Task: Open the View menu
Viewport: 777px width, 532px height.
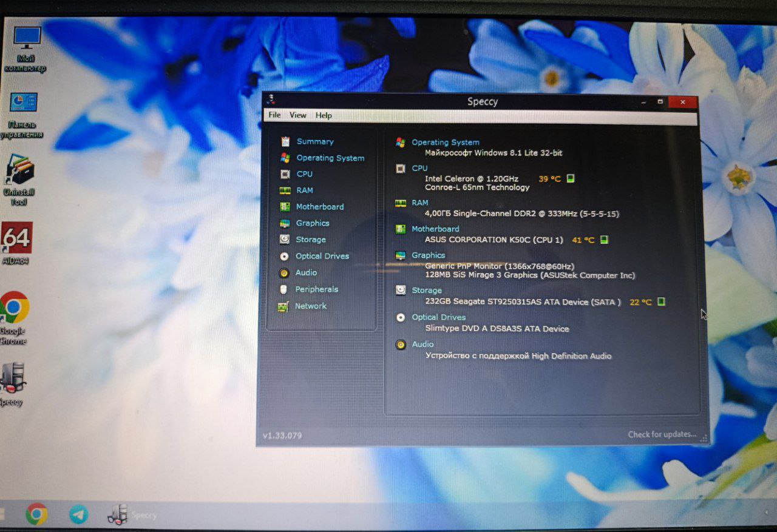Action: click(297, 115)
